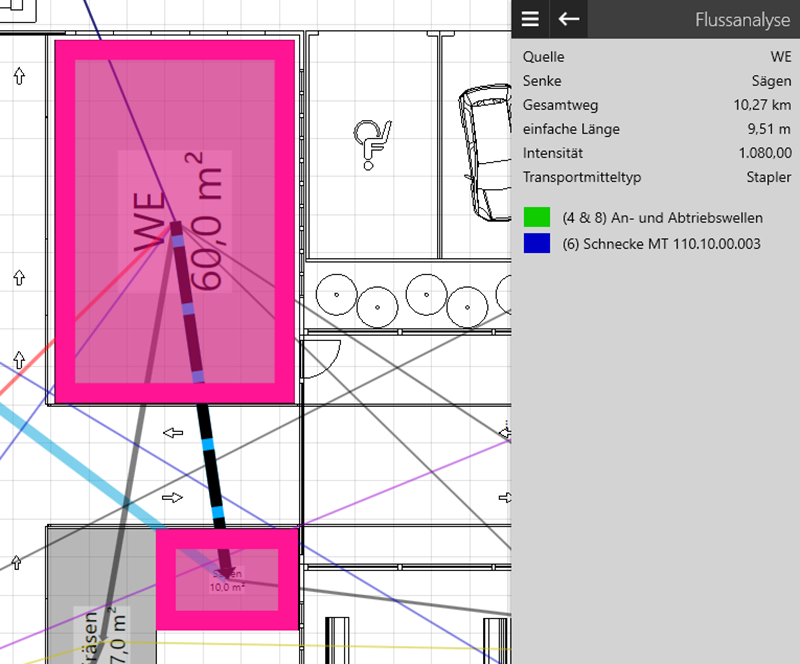This screenshot has width=800, height=664.
Task: Click the Flussanalyse panel title
Action: coord(743,19)
